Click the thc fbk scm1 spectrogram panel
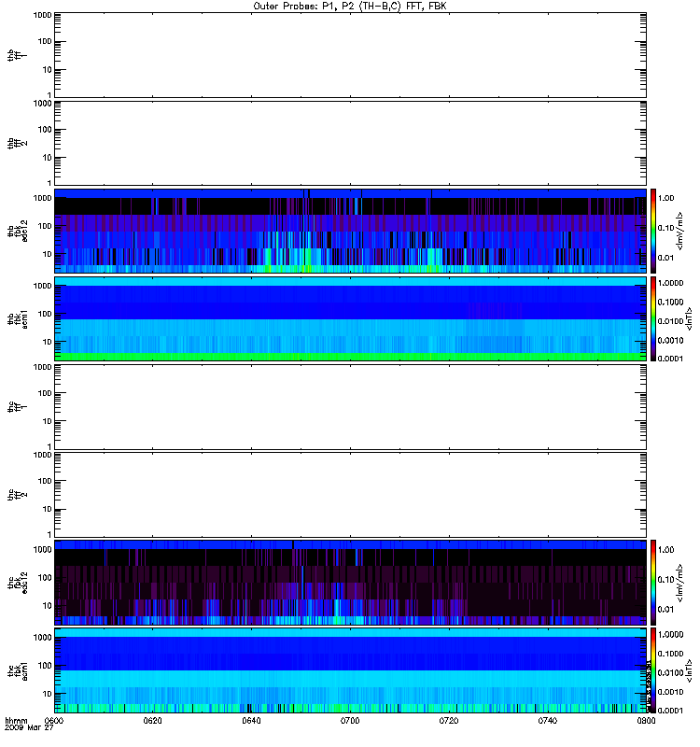This screenshot has height=747, width=700. (x=351, y=670)
